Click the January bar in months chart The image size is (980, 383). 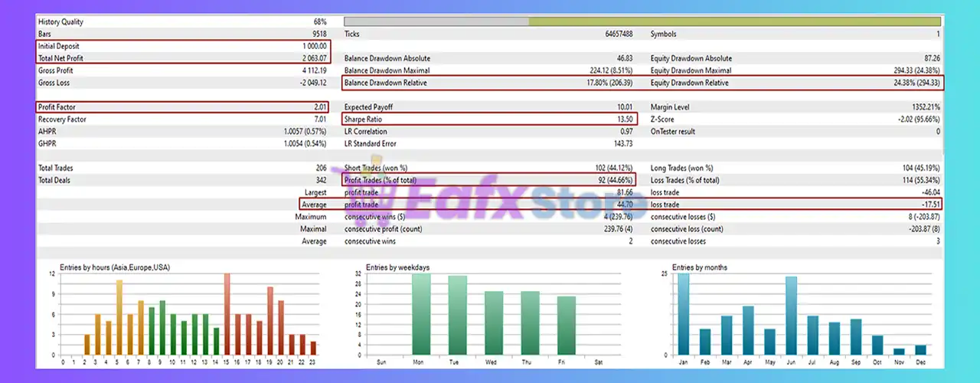point(684,314)
